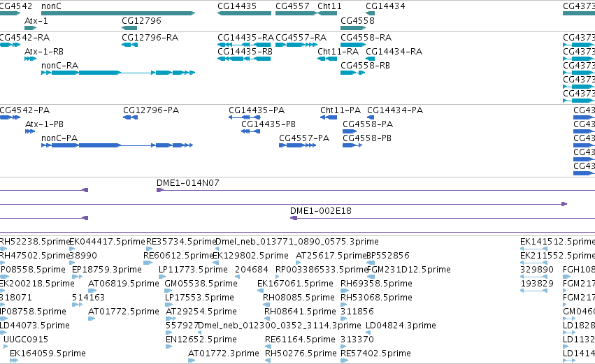Click the CG4542-RA transcript label

tap(24, 38)
